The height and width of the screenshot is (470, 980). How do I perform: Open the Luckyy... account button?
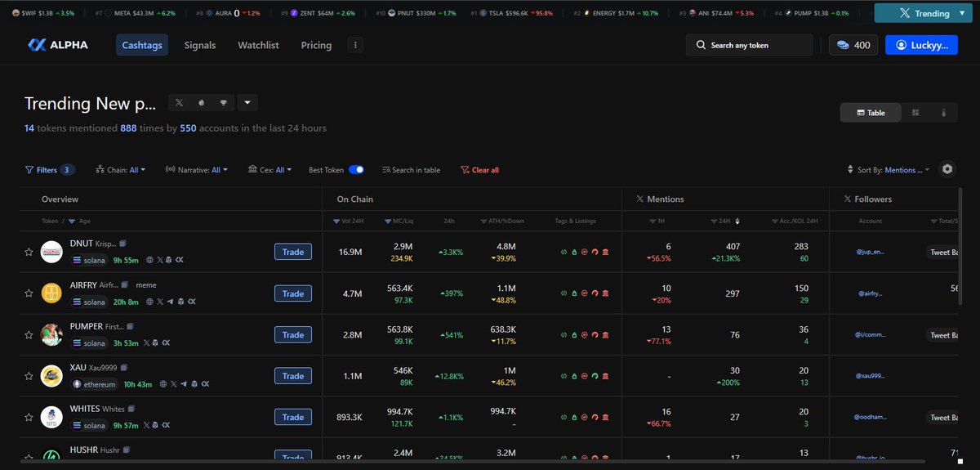(921, 45)
